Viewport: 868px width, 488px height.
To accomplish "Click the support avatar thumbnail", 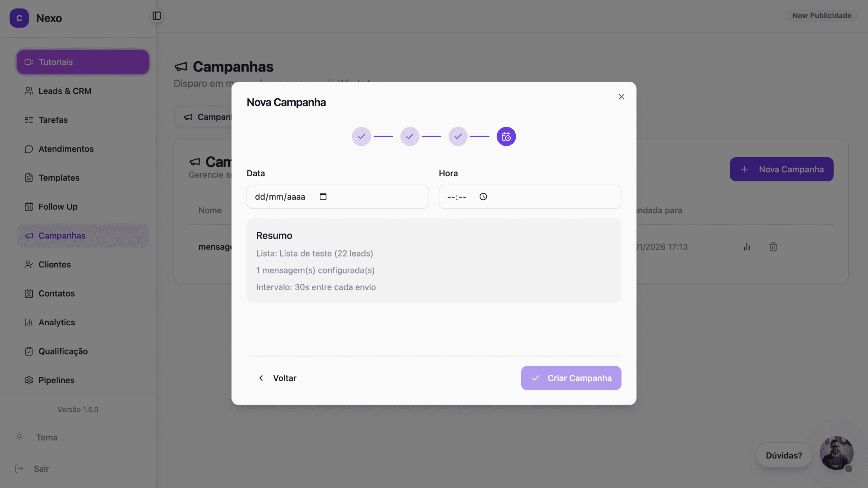I will [836, 453].
